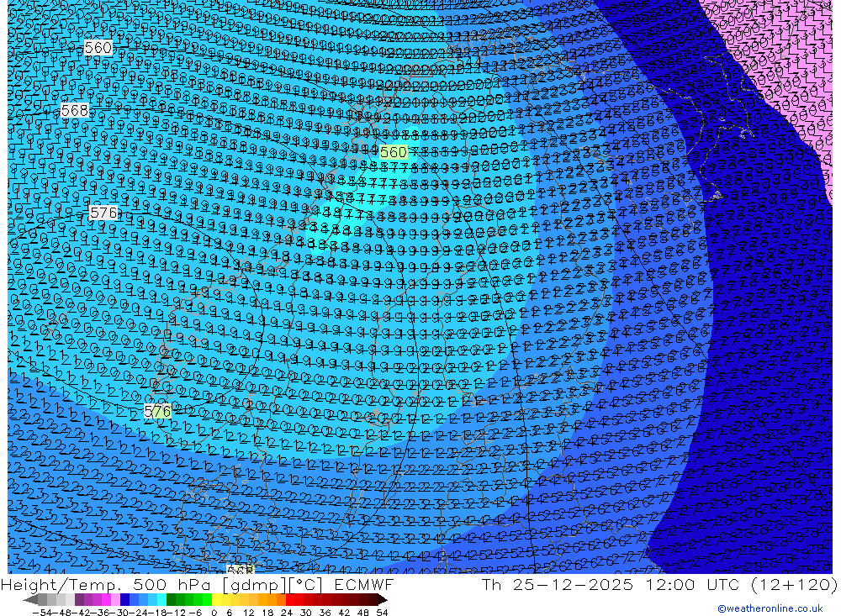
Task: Click the 560 contour label at top left
Action: coord(98,48)
